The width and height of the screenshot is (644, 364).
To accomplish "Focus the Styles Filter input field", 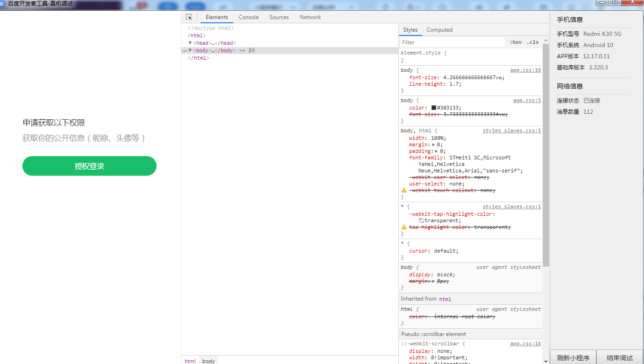I will coord(452,42).
